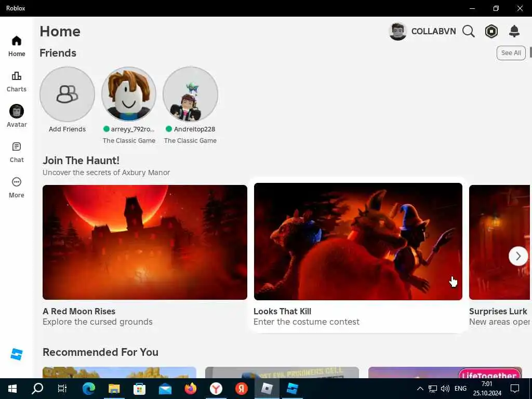The image size is (532, 399).
Task: Click Enter the costume contest subtitle
Action: pyautogui.click(x=307, y=322)
